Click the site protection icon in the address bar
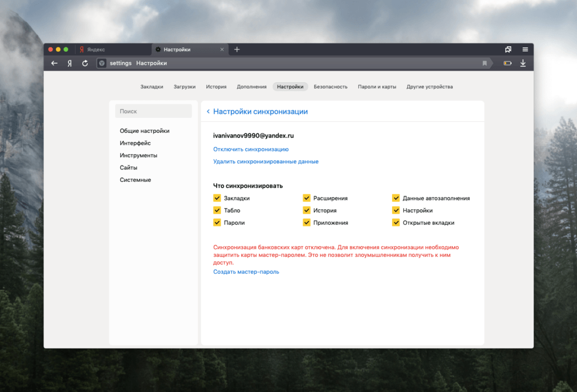This screenshot has height=392, width=577. [x=102, y=63]
